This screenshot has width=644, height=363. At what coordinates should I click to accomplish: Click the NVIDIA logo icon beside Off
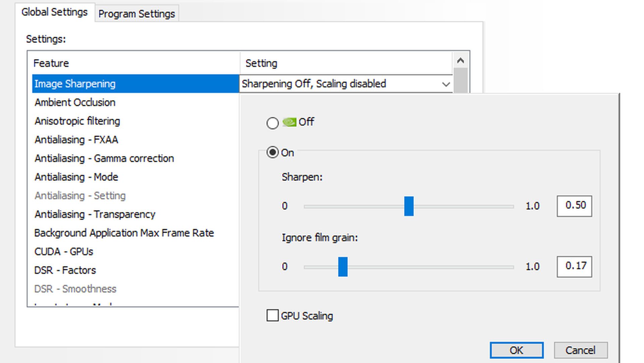pos(289,122)
